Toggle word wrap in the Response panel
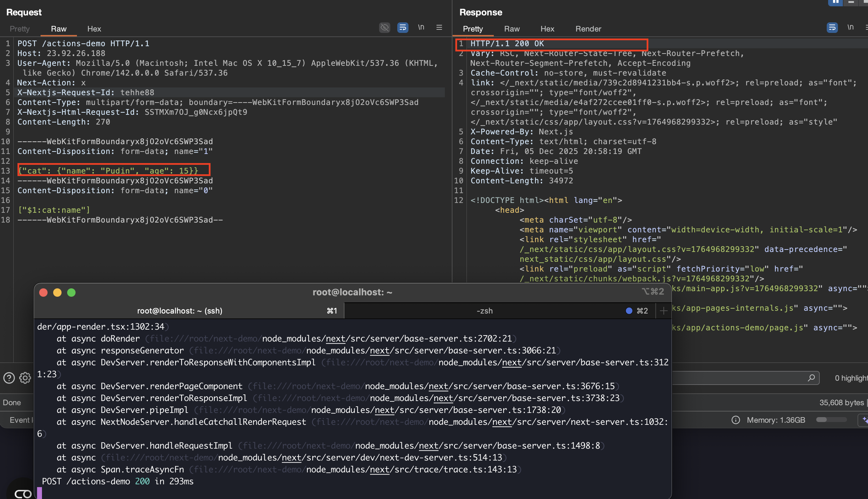Image resolution: width=868 pixels, height=499 pixels. [x=832, y=27]
